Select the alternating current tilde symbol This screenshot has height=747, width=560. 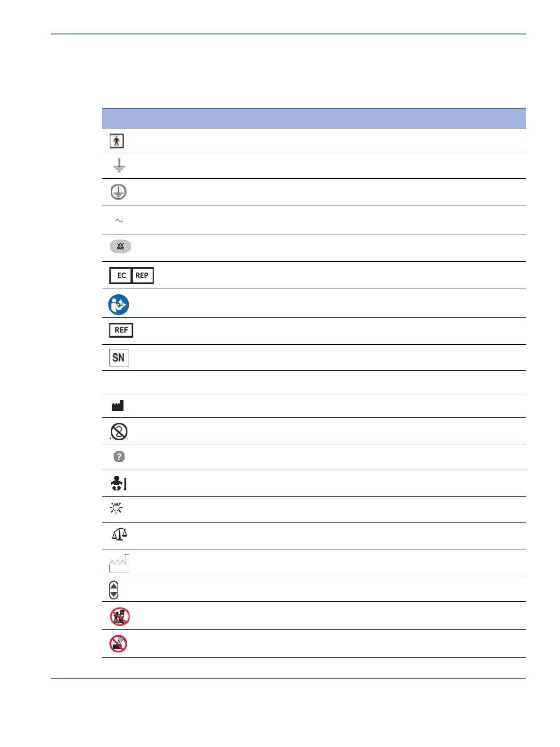[119, 220]
